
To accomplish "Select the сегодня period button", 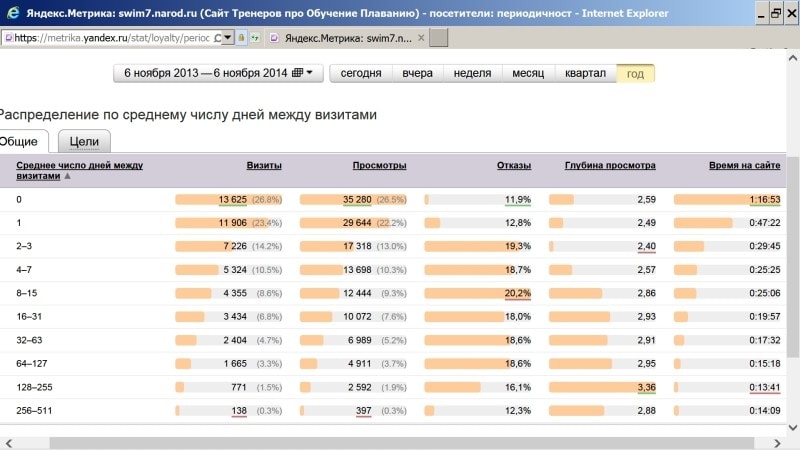I will click(x=360, y=73).
